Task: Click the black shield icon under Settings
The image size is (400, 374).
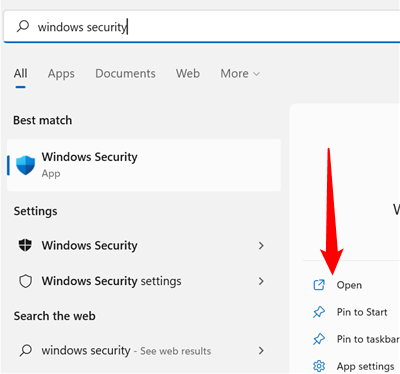Action: pos(25,245)
